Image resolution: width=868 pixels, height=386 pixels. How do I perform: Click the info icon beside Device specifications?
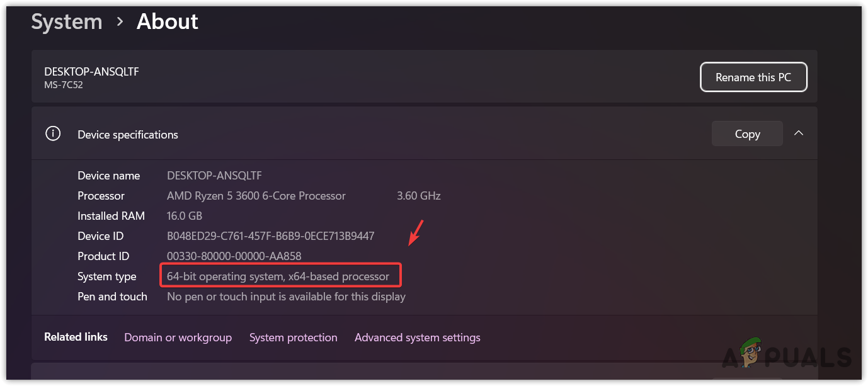pyautogui.click(x=54, y=134)
